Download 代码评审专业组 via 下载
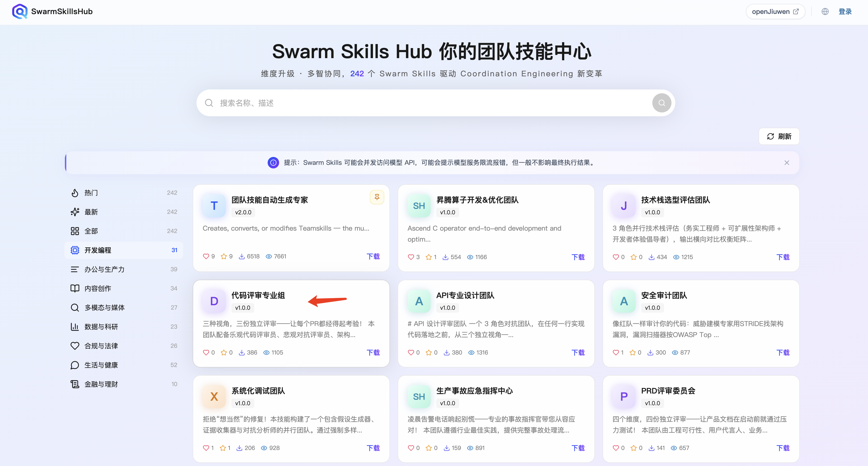The width and height of the screenshot is (868, 466). pyautogui.click(x=373, y=353)
